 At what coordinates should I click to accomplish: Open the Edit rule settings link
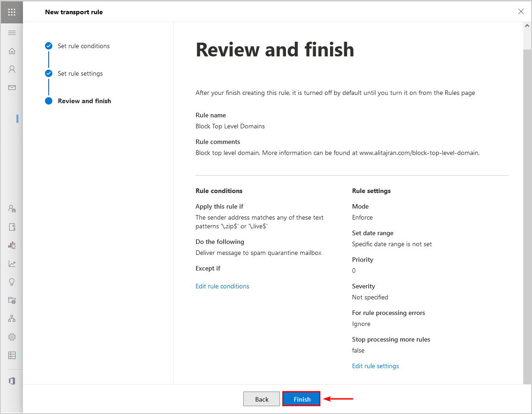[375, 366]
